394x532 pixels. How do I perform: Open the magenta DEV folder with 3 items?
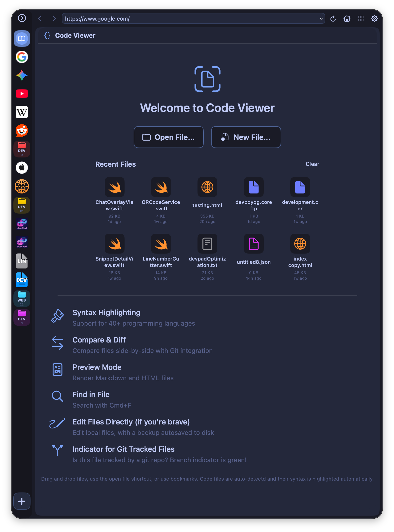click(22, 317)
